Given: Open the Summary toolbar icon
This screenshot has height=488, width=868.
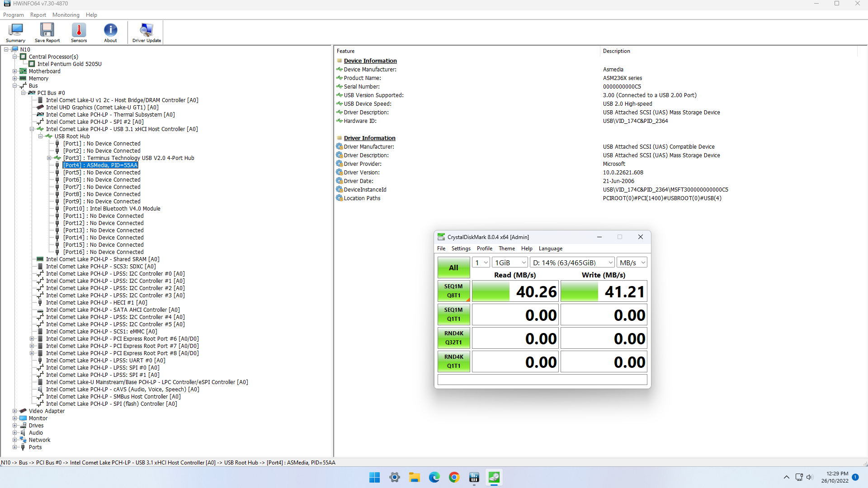Looking at the screenshot, I should (x=15, y=33).
